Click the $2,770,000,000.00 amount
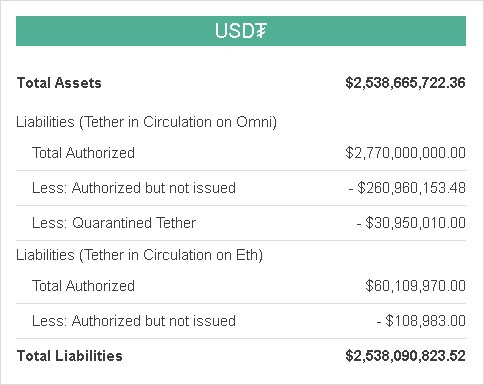The width and height of the screenshot is (484, 385). click(x=405, y=153)
